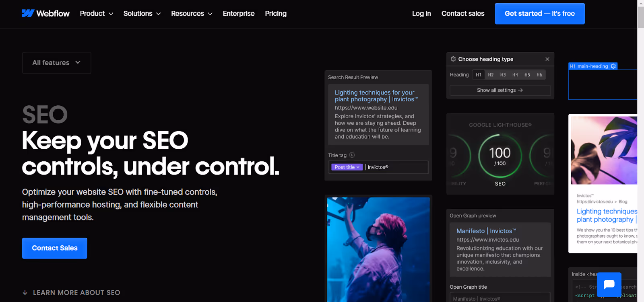Click the Lighting techniques search result title
The height and width of the screenshot is (302, 644).
tap(376, 96)
